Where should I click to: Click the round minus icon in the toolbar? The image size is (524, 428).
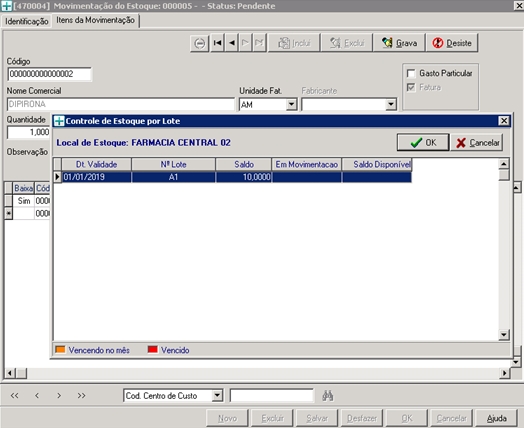[x=200, y=43]
